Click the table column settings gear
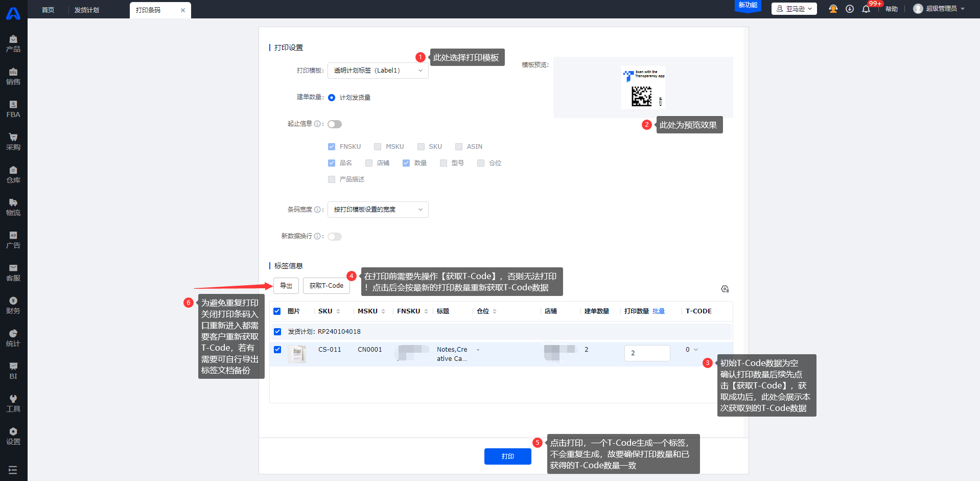 [725, 289]
